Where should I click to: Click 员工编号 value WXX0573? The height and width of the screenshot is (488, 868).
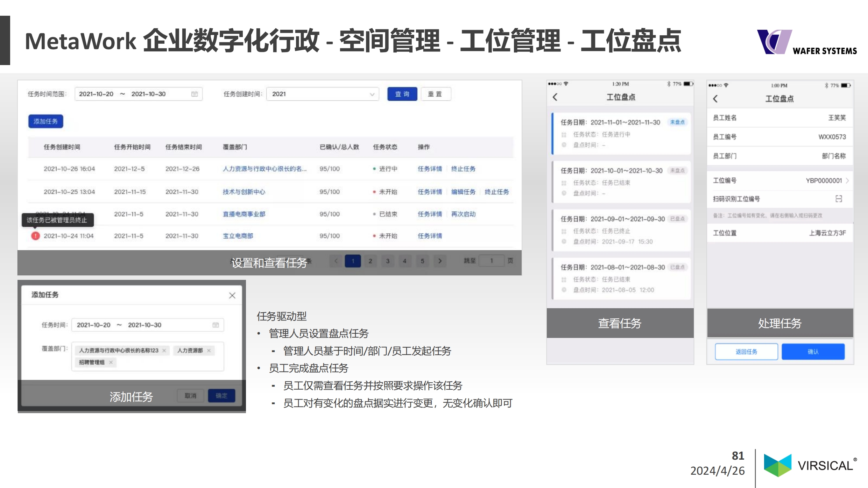(x=832, y=137)
